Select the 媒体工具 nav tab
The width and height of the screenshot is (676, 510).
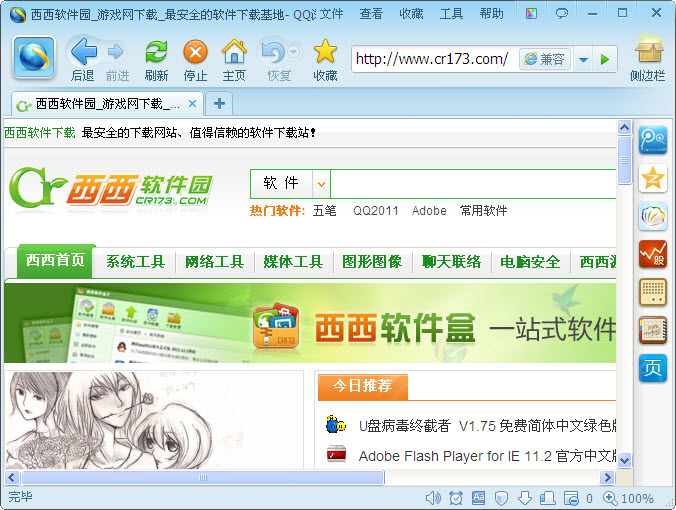(x=293, y=262)
